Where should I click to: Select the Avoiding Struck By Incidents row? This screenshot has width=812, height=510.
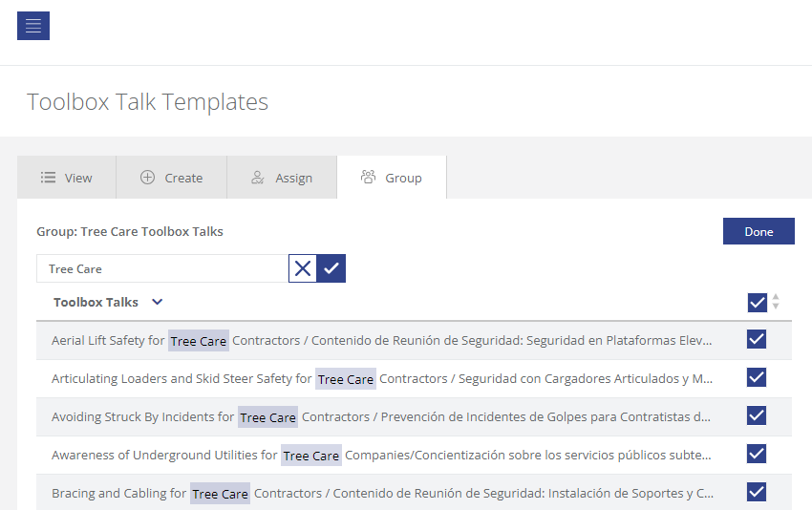(x=414, y=417)
